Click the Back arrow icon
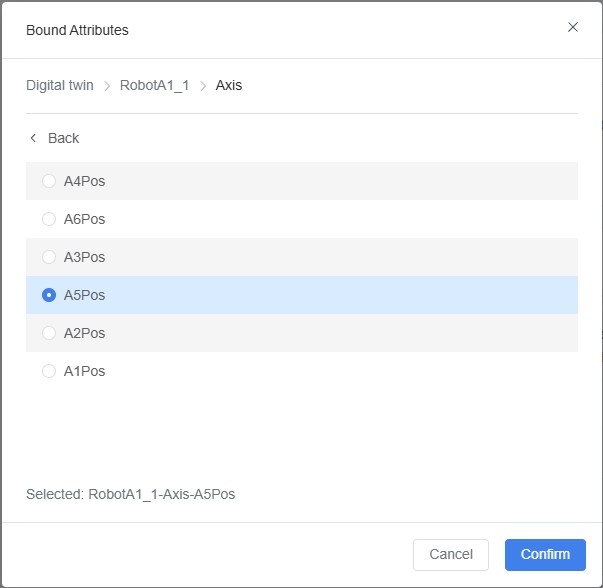Screen dimensions: 603x588 click(33, 138)
